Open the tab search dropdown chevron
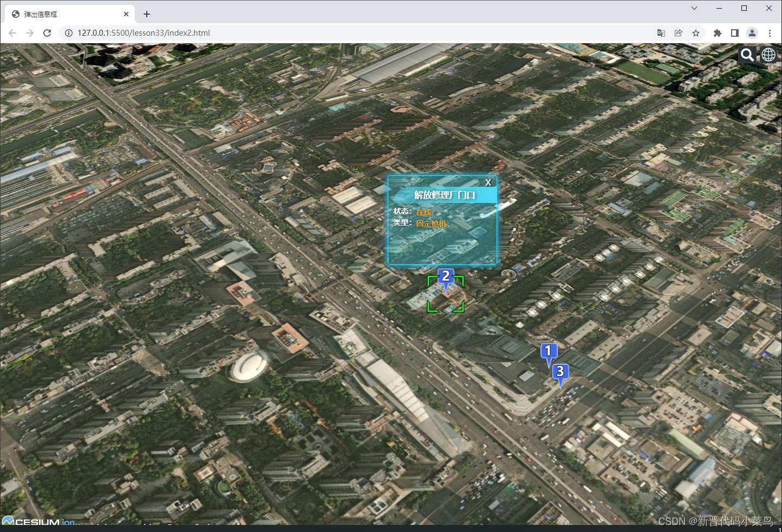Viewport: 782px width, 532px height. click(x=694, y=8)
